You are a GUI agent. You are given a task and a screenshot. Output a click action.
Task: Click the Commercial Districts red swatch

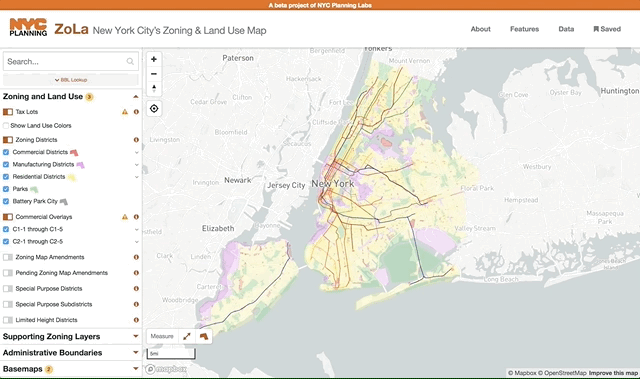74,153
